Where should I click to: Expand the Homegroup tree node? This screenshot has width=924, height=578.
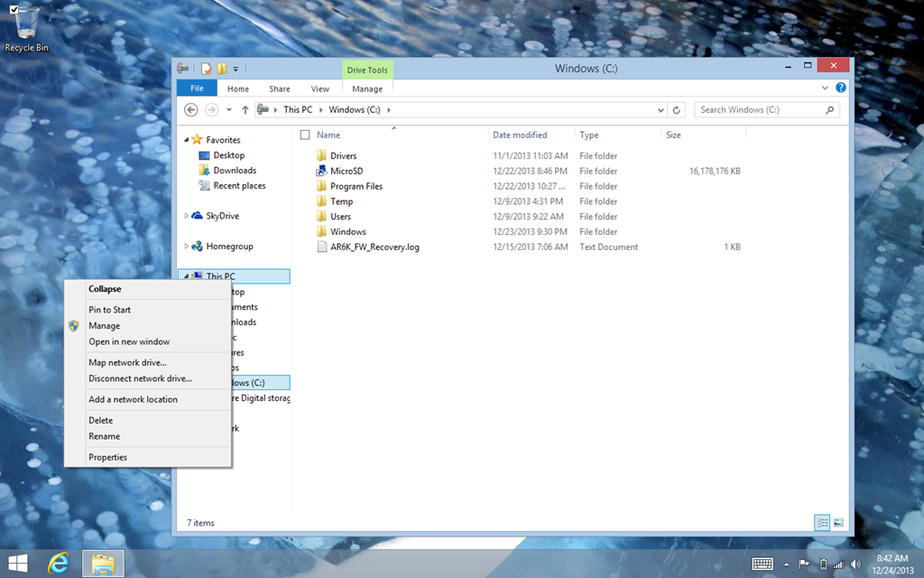(x=187, y=246)
